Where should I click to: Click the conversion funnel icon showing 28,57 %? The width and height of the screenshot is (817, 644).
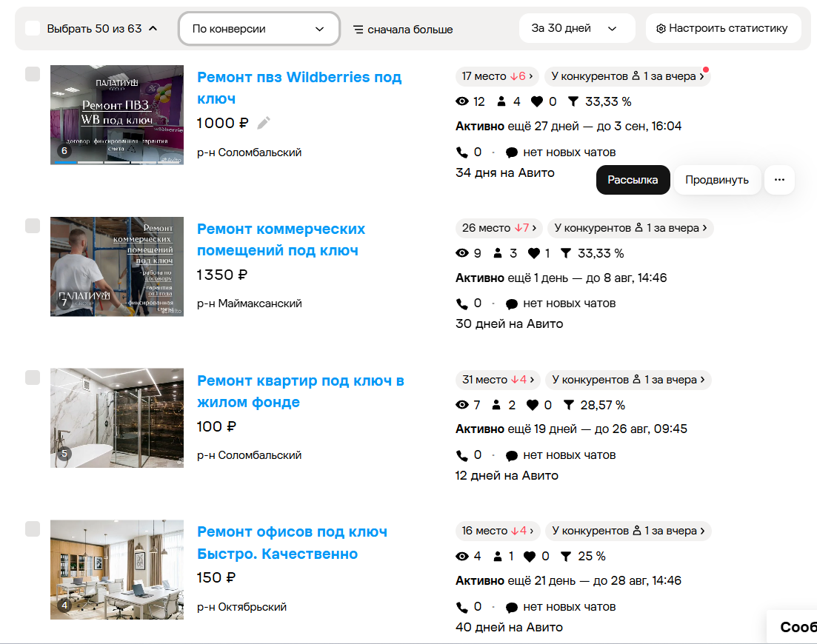click(569, 404)
